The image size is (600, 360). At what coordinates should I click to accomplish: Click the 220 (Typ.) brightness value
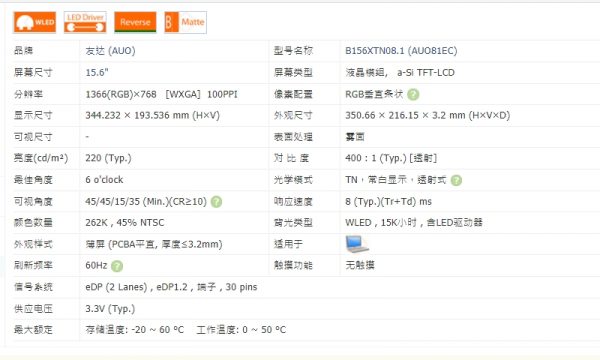(x=108, y=158)
